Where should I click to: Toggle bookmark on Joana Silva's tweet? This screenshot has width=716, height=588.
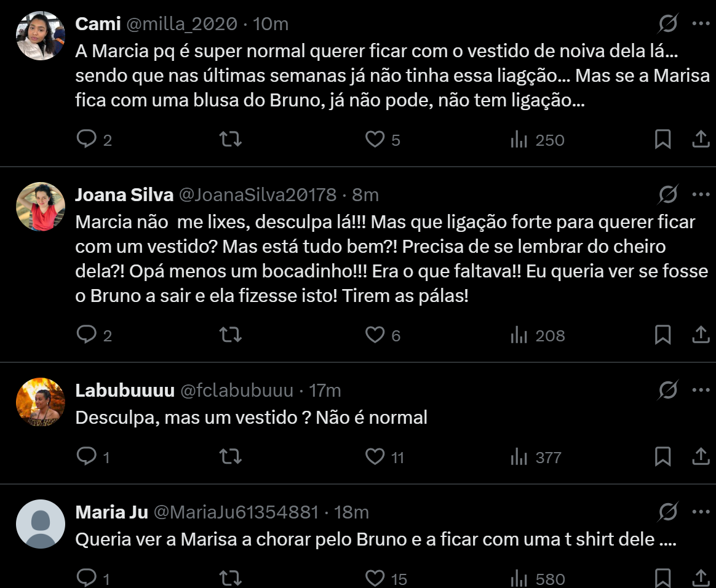pos(662,335)
